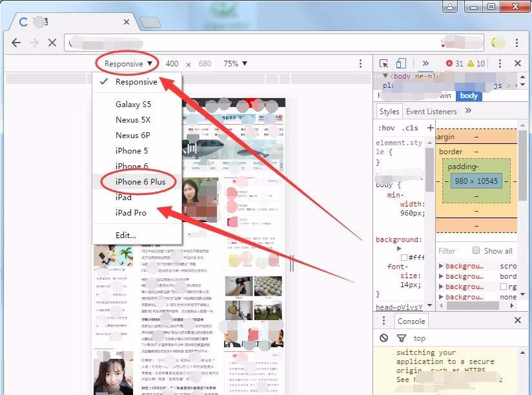Open DevTools customize menu

[x=500, y=63]
